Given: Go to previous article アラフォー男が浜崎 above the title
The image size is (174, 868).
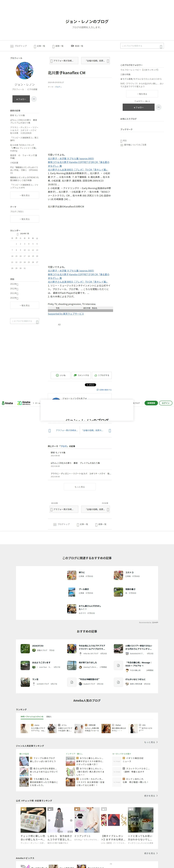Looking at the screenshot, I should click(x=64, y=61).
